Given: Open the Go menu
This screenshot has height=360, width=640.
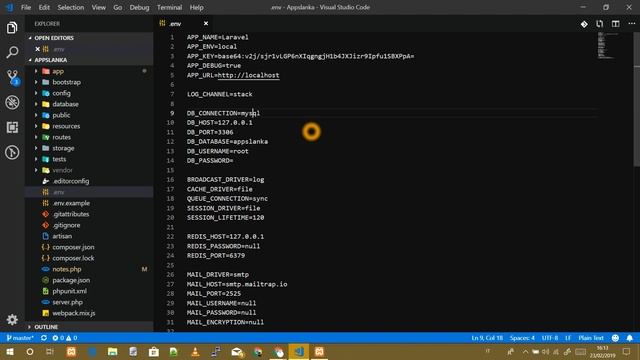Looking at the screenshot, I should point(118,7).
